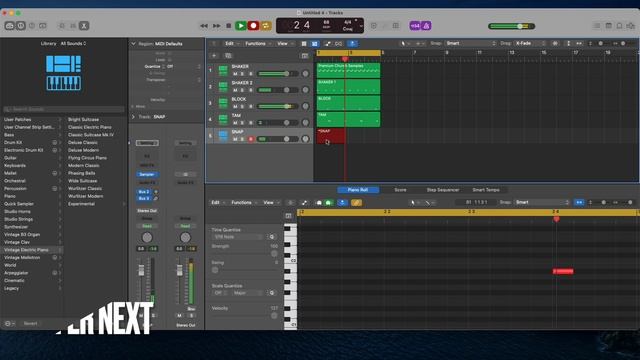This screenshot has height=360, width=640.
Task: Open the Piano Roll View menu
Action: 271,202
